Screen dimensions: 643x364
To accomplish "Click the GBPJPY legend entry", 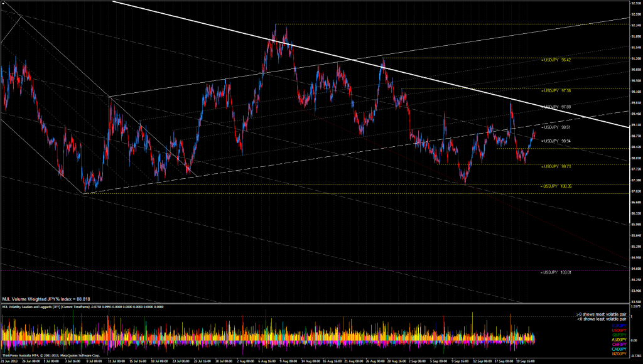I will click(x=619, y=335).
